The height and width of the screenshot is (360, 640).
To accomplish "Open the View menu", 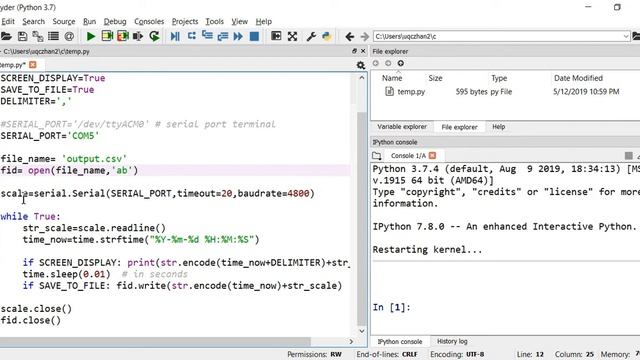I will (240, 22).
